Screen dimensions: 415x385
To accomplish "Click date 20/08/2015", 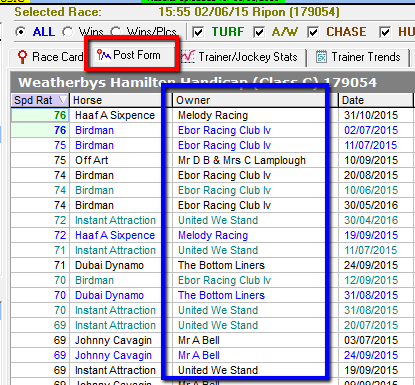I will pyautogui.click(x=371, y=175).
